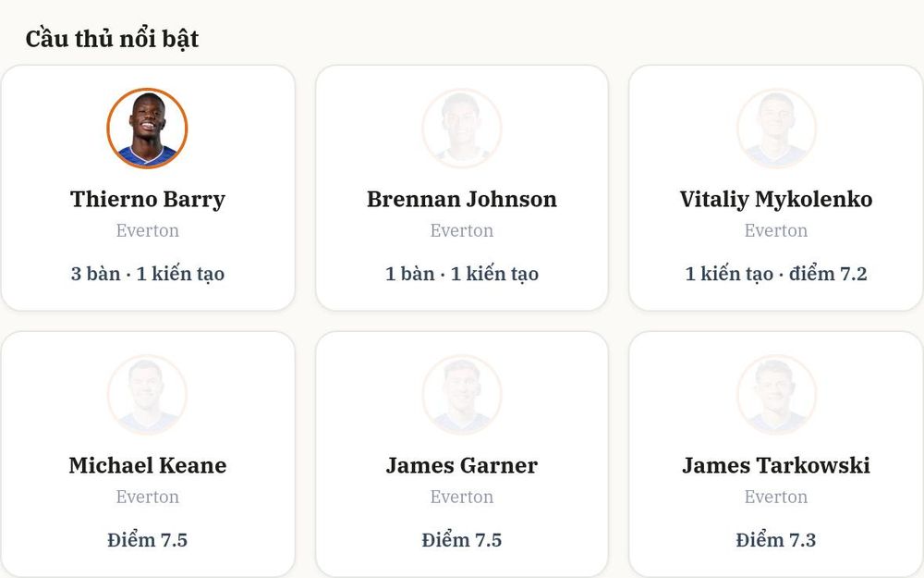Click 'Điểm 7.3' rating on Tarkowski card

tap(776, 540)
